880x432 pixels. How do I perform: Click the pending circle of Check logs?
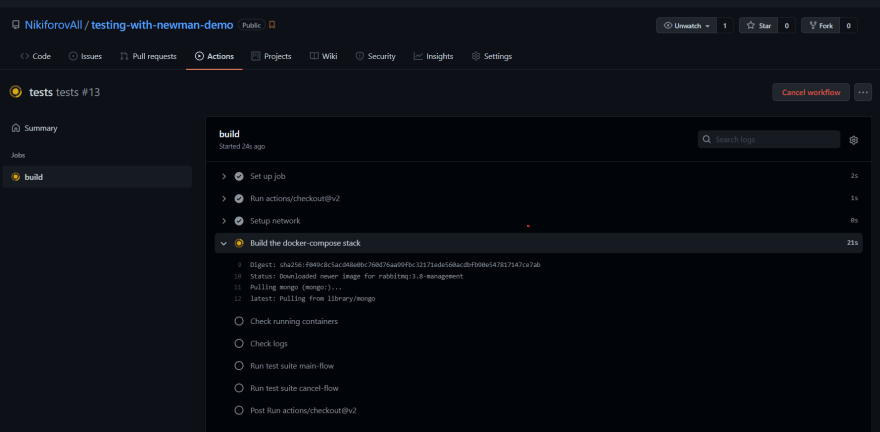click(239, 343)
